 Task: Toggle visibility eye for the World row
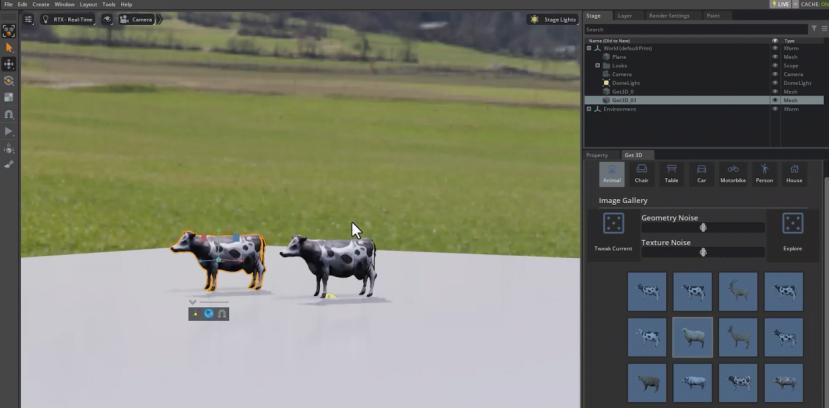(775, 48)
